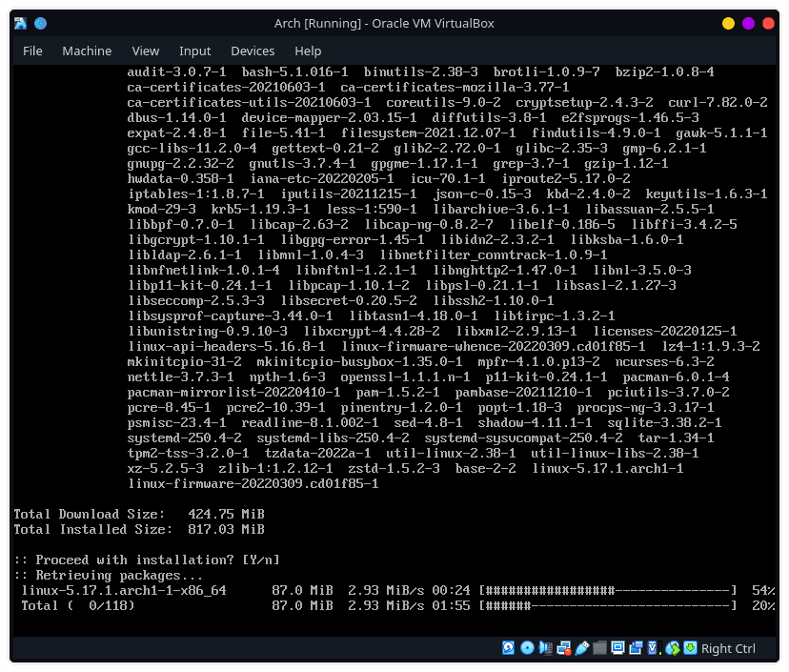This screenshot has width=789, height=672.
Task: Click the virtualization CPU status icon
Action: (654, 648)
